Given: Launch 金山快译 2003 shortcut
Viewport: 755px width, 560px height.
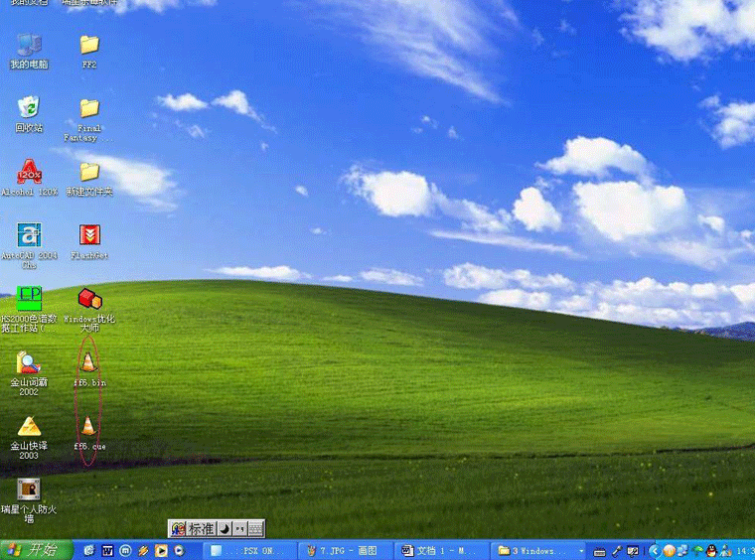Looking at the screenshot, I should 29,437.
